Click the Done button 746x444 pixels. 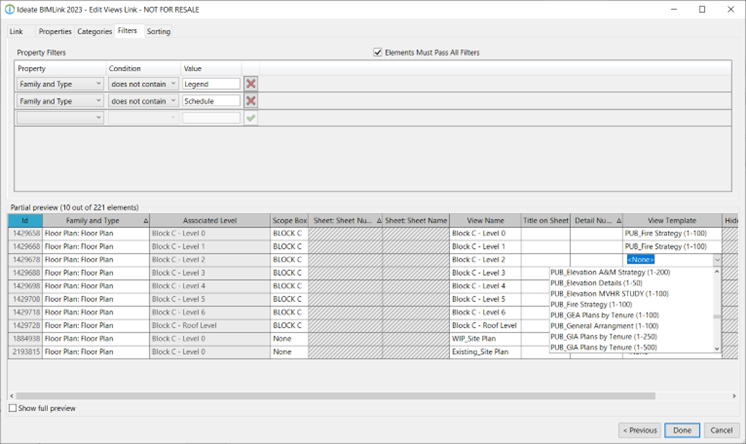click(682, 430)
